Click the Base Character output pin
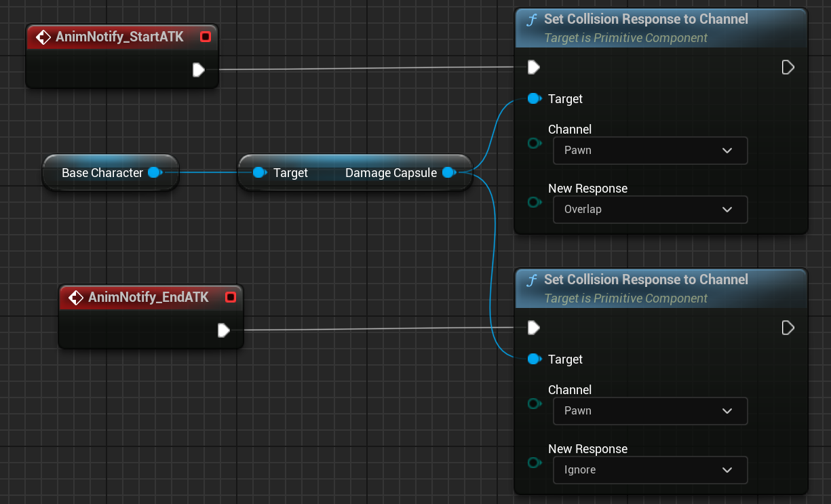The width and height of the screenshot is (831, 504). (155, 173)
